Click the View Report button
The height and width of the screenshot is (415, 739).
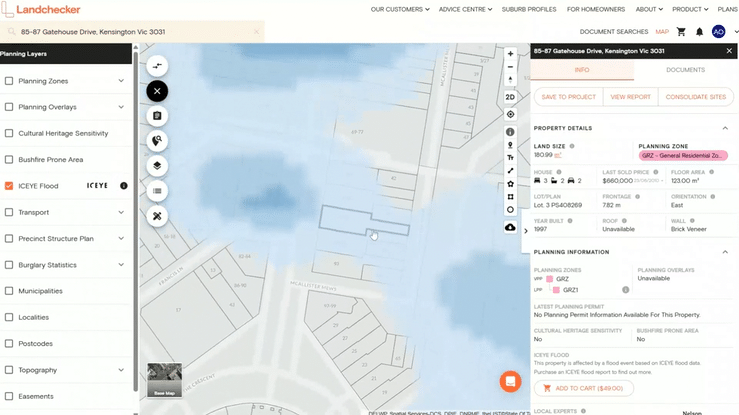pos(630,97)
